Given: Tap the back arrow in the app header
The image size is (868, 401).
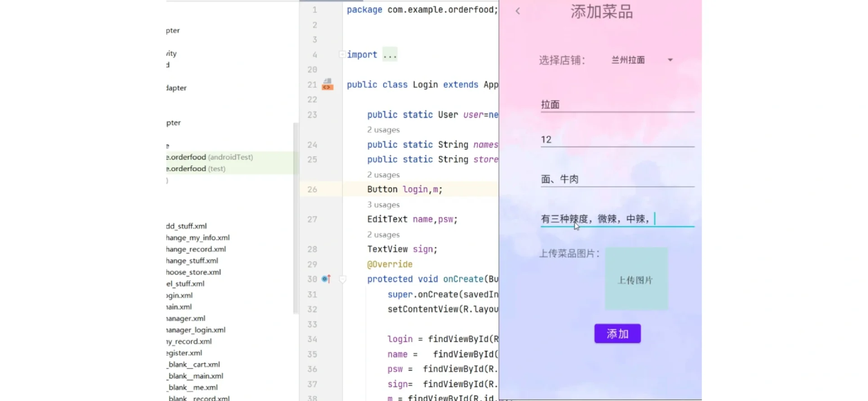Looking at the screenshot, I should click(x=518, y=11).
